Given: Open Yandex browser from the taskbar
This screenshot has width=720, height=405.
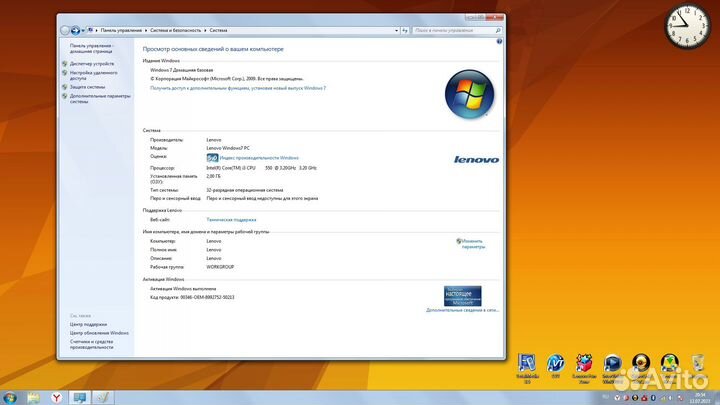Looking at the screenshot, I should [56, 398].
